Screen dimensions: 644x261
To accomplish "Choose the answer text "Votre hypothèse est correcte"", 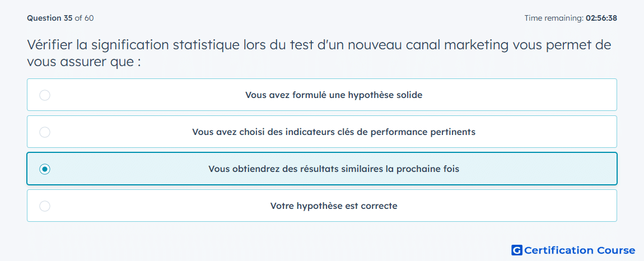I will [x=334, y=206].
